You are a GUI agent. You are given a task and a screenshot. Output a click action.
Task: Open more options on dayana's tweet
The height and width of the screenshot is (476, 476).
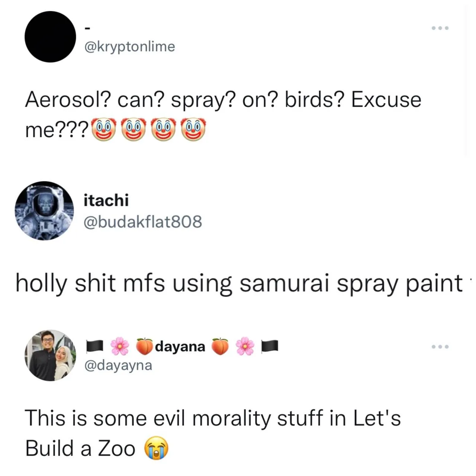[x=440, y=347]
